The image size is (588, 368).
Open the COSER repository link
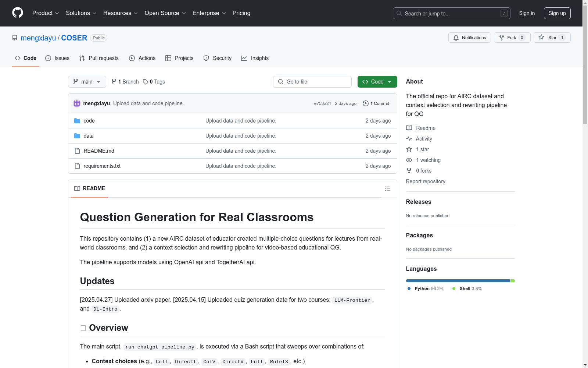[x=74, y=38]
